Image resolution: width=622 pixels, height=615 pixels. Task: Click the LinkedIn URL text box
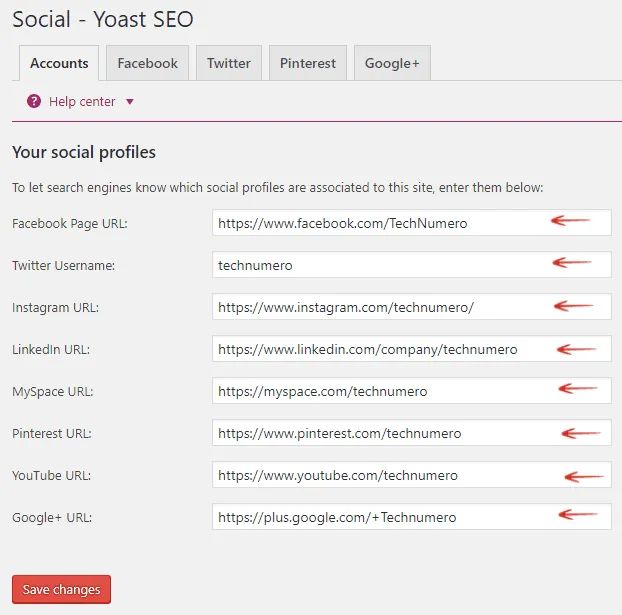tap(412, 349)
